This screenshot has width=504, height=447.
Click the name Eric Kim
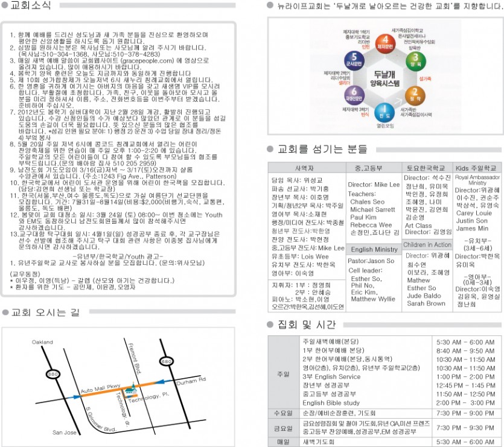[x=364, y=292]
